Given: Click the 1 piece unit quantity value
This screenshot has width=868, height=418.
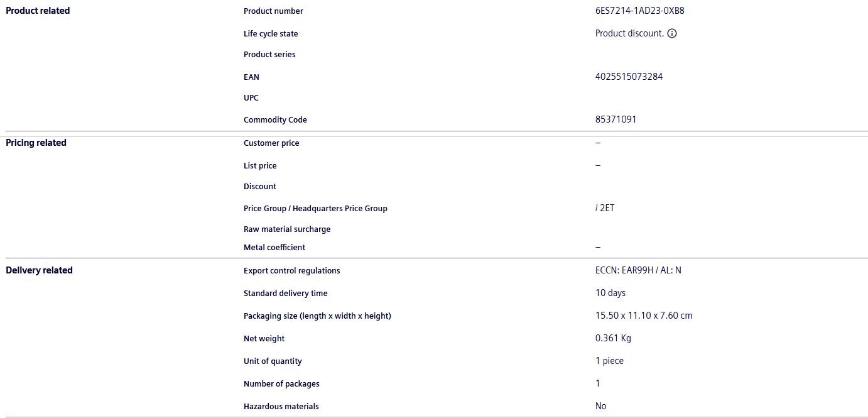Looking at the screenshot, I should click(609, 361).
